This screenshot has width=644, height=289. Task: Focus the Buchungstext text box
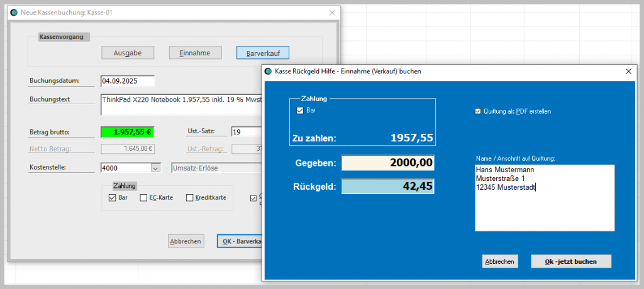point(180,104)
